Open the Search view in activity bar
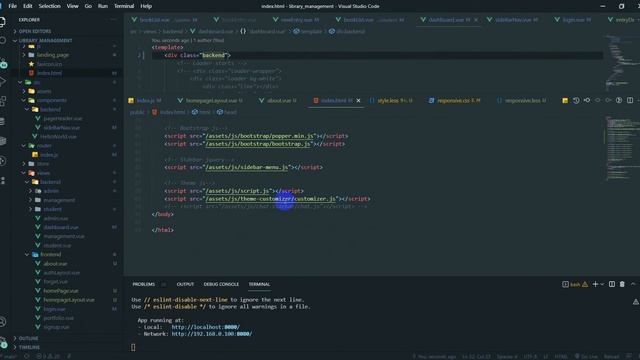Screen dimensions: 640x360 tap(2, 40)
